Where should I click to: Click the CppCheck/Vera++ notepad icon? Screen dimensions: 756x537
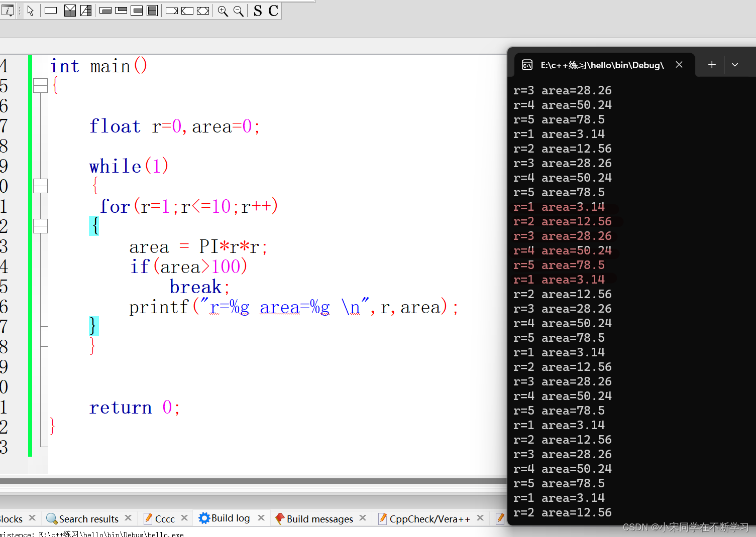coord(383,518)
